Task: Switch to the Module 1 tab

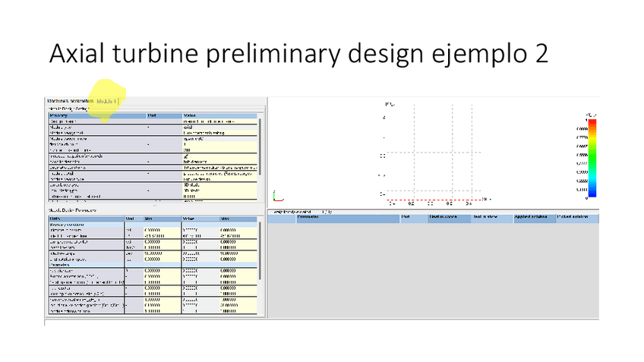Action: click(x=106, y=101)
